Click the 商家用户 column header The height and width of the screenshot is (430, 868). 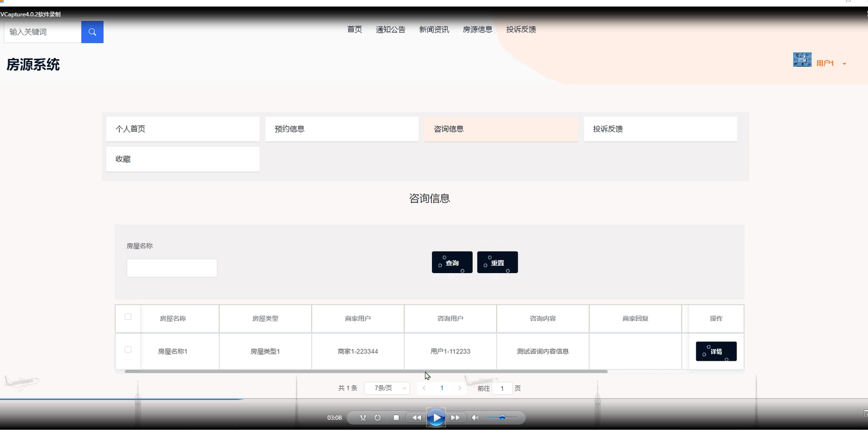[x=358, y=318]
